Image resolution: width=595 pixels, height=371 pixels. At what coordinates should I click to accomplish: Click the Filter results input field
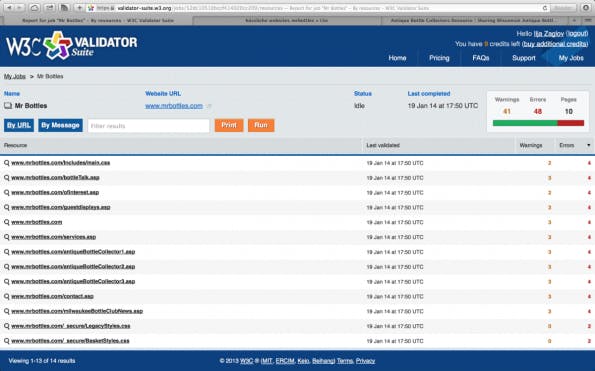pos(148,126)
